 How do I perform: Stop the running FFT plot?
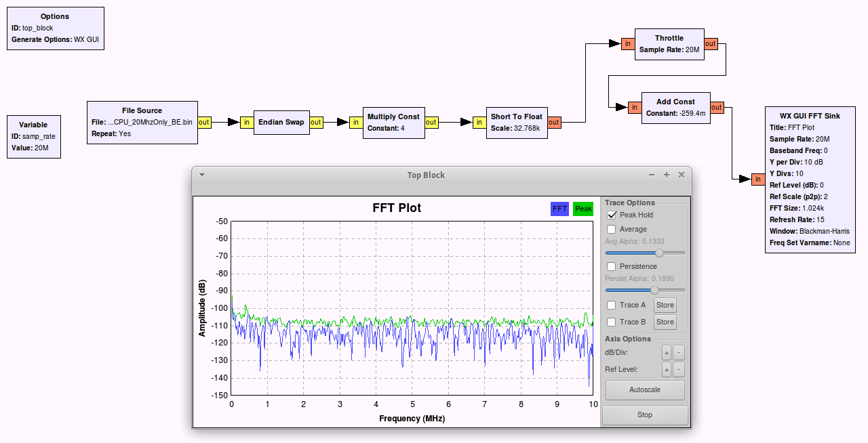click(x=645, y=415)
